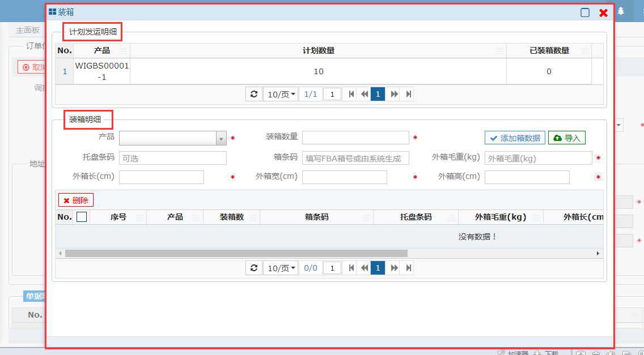Viewport: 644px width, 355px height.
Task: Focus the 装箱数量 input field
Action: [x=355, y=138]
